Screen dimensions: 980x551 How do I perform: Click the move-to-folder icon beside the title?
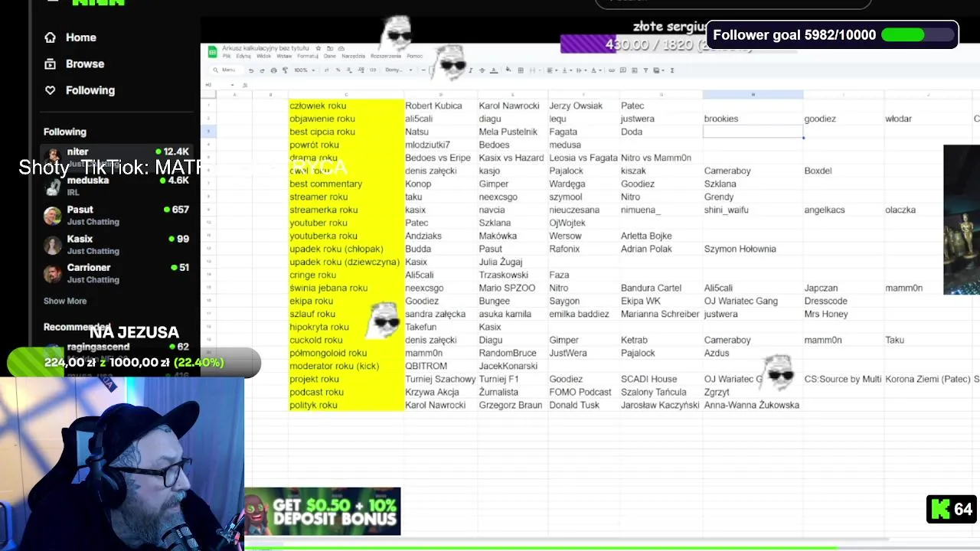(330, 48)
